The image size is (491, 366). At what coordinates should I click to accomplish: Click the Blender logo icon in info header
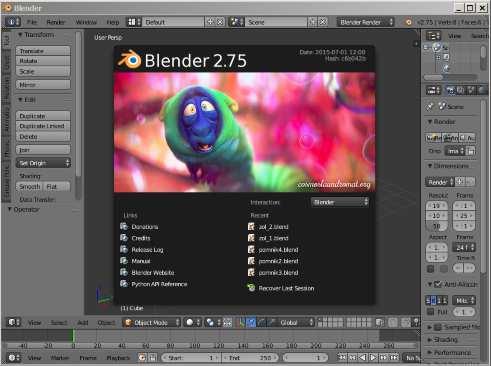[x=408, y=22]
